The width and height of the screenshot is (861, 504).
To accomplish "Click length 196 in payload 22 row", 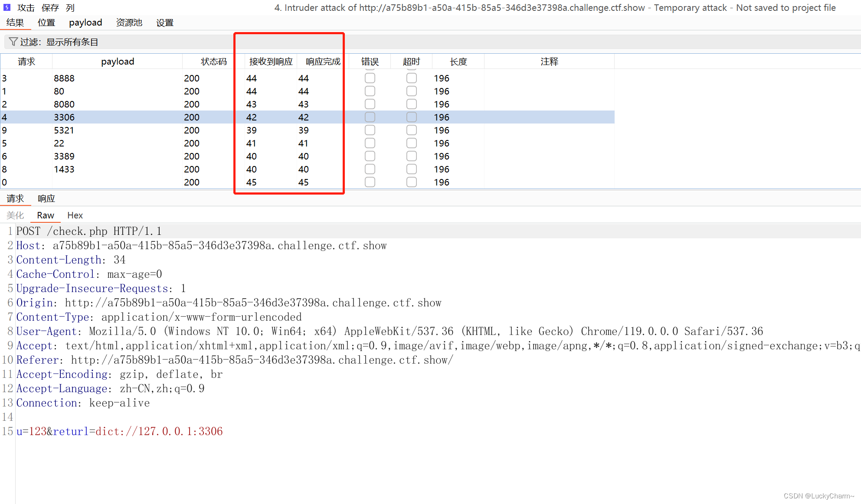I will 442,143.
